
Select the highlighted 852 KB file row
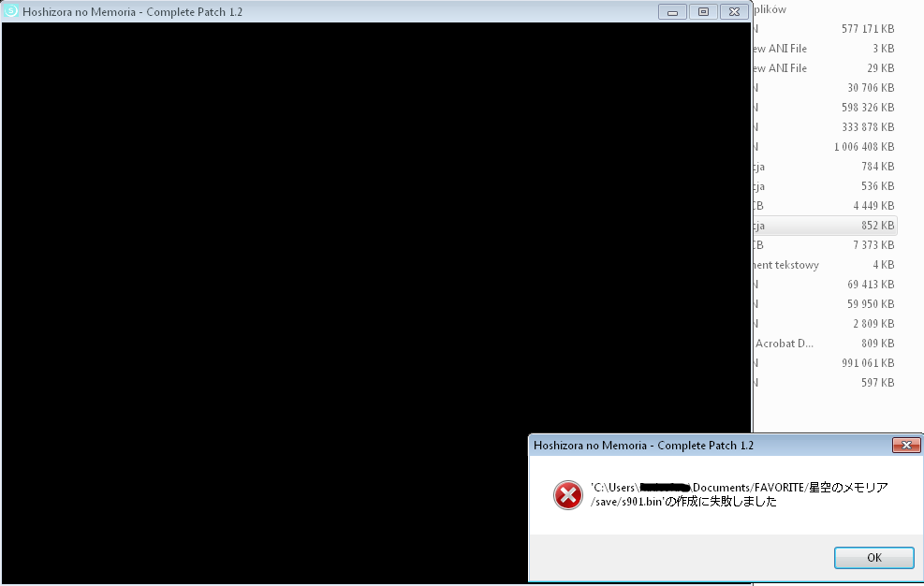[x=824, y=226]
